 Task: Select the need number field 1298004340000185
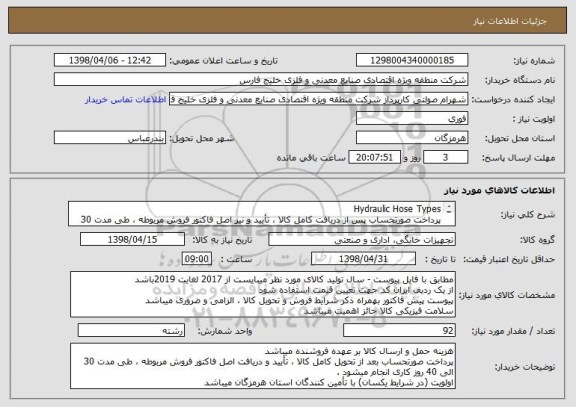point(412,60)
